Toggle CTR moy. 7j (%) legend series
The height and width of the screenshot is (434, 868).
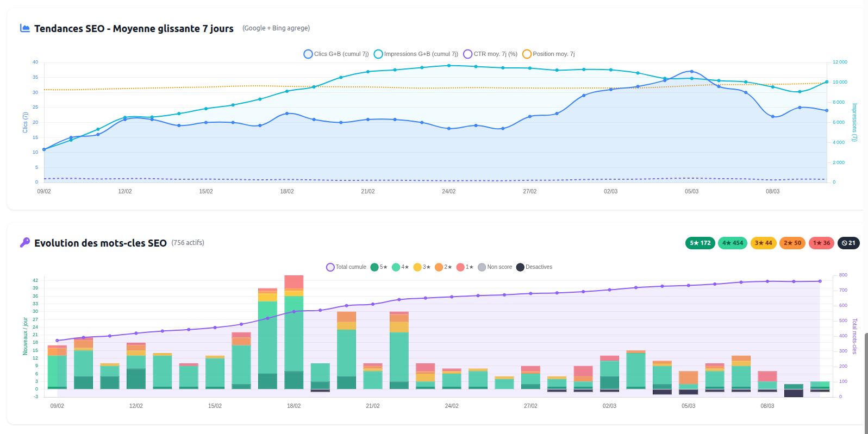[x=490, y=54]
